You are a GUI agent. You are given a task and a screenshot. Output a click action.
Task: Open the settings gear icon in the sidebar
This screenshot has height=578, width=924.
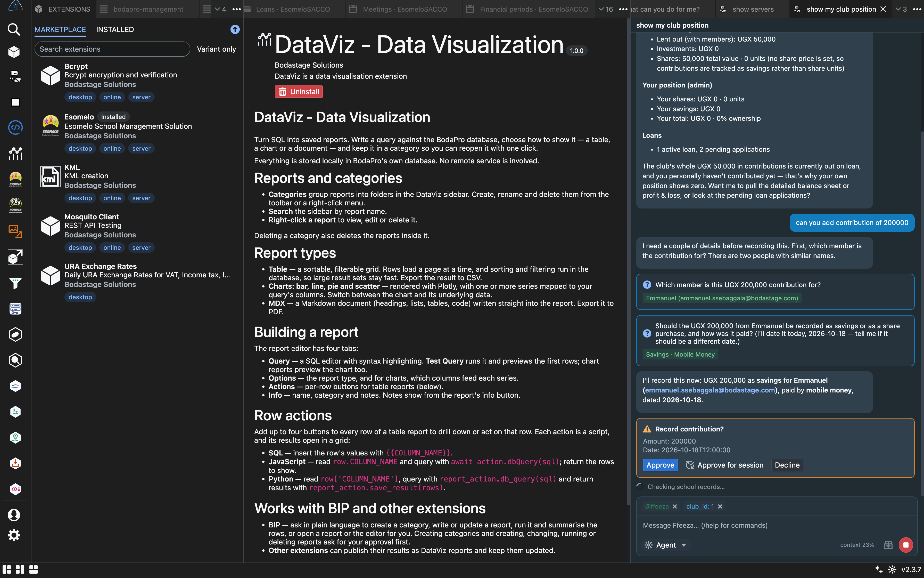14,535
